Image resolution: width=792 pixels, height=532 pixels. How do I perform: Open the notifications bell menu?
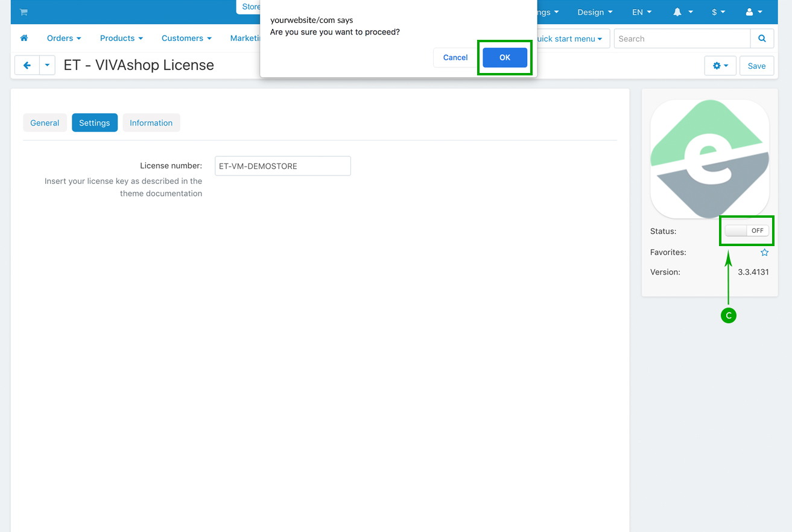coord(683,12)
